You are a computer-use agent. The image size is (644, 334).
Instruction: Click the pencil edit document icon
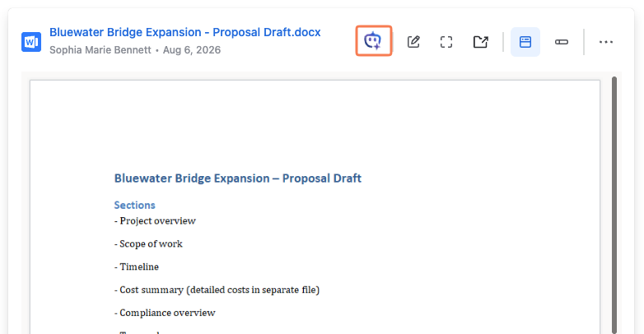tap(413, 42)
